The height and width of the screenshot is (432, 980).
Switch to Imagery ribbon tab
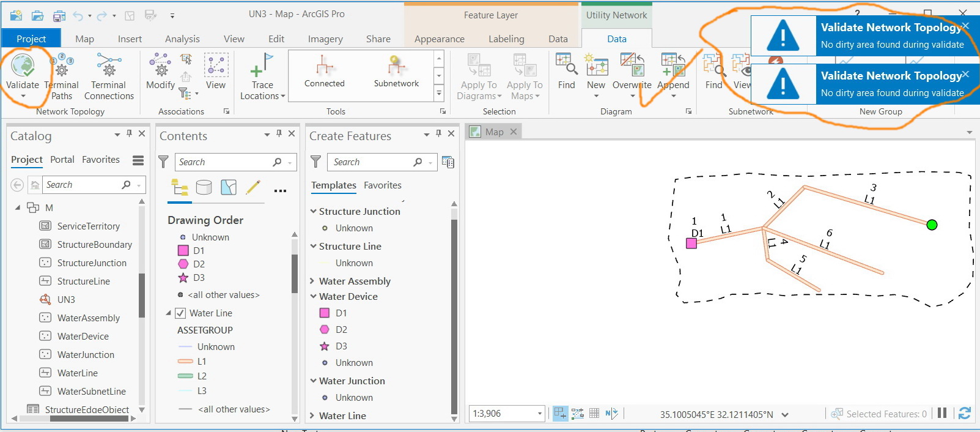pos(325,39)
